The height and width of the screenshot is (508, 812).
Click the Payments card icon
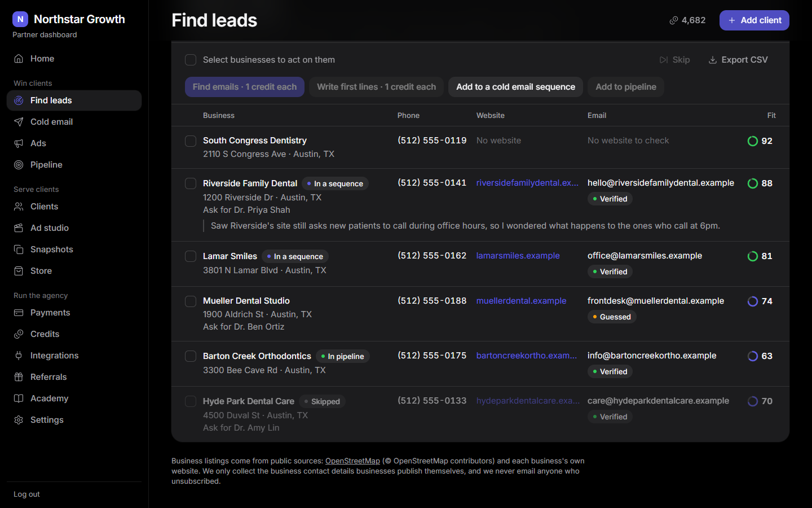(19, 313)
